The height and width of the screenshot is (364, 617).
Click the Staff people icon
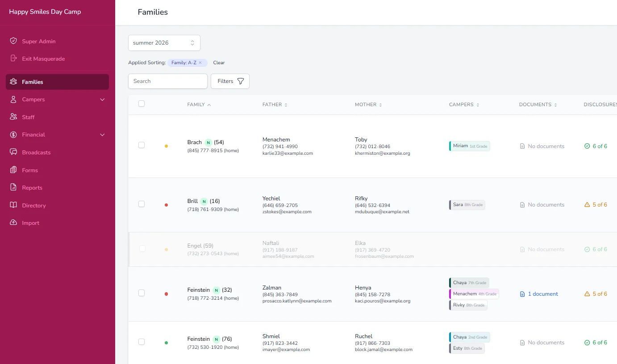[13, 117]
